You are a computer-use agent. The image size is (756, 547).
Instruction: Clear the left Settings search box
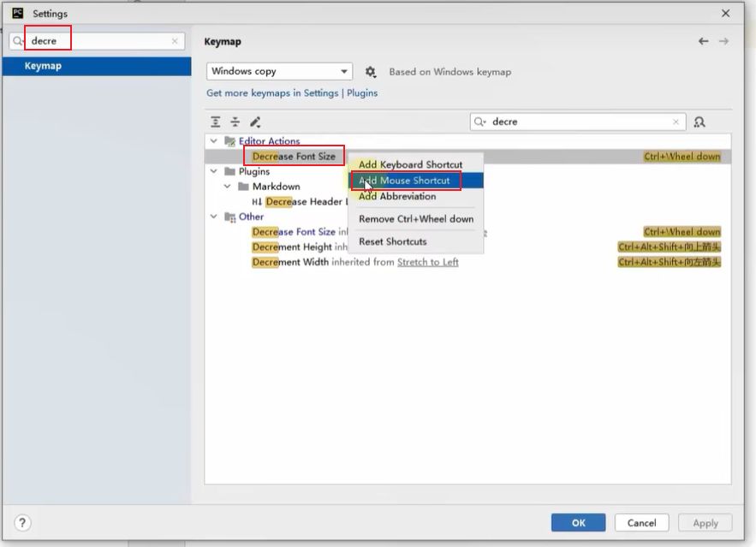tap(175, 41)
